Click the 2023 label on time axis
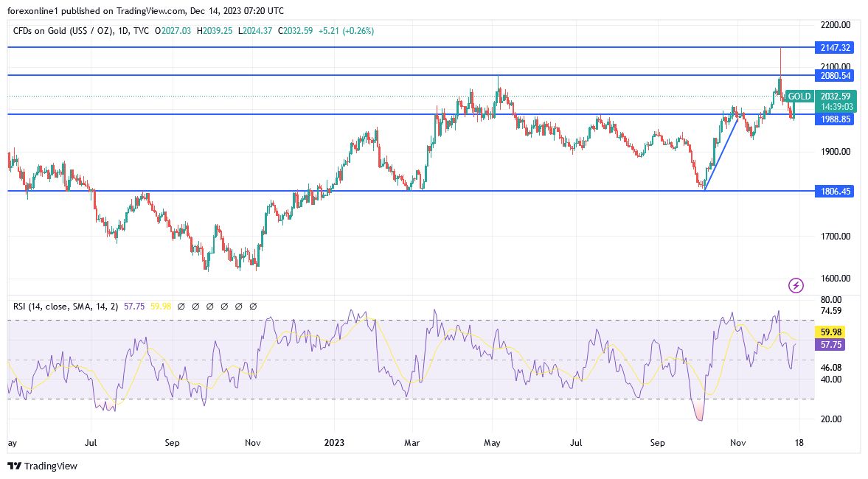The width and height of the screenshot is (868, 479). [335, 443]
